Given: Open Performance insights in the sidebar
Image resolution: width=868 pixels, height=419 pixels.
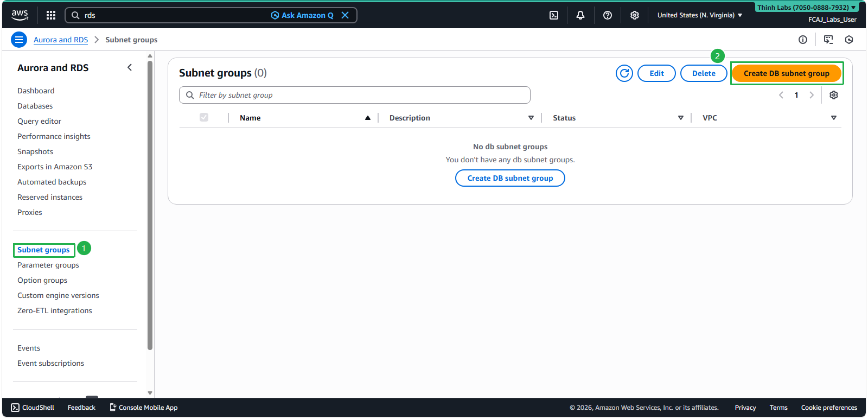Looking at the screenshot, I should coord(54,136).
